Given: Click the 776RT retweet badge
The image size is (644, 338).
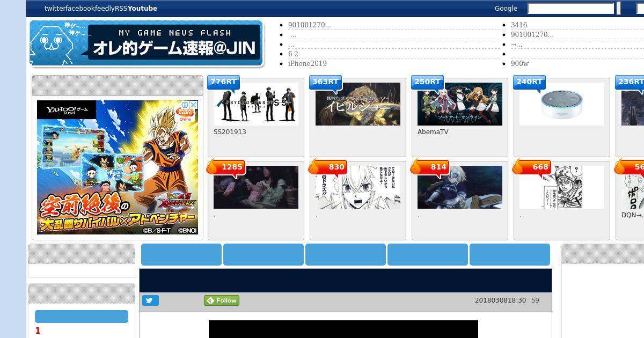Looking at the screenshot, I should point(223,82).
